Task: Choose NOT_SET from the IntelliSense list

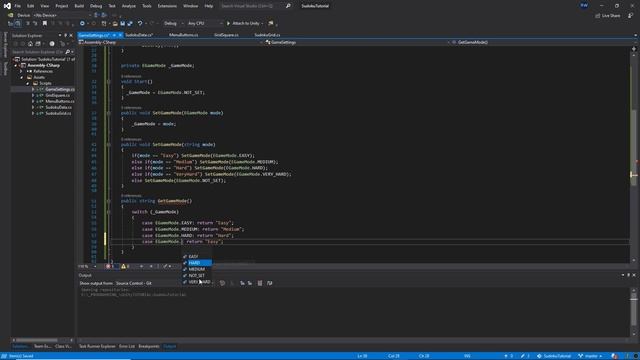Action: 197,276
